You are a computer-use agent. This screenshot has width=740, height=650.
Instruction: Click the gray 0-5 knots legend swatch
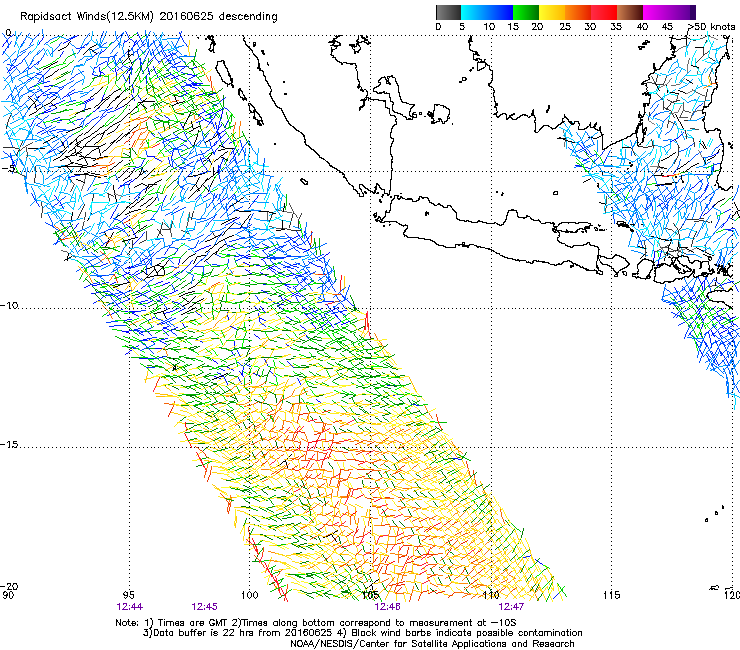pyautogui.click(x=448, y=12)
